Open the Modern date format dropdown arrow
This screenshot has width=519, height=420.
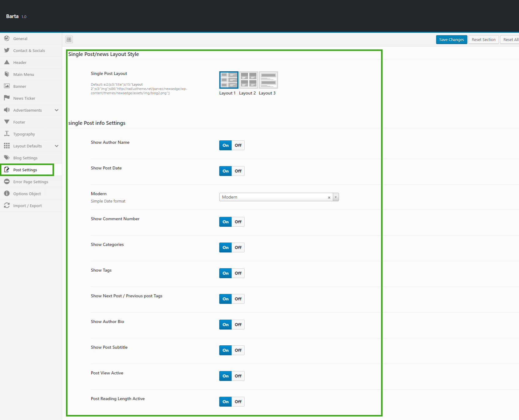pyautogui.click(x=336, y=197)
